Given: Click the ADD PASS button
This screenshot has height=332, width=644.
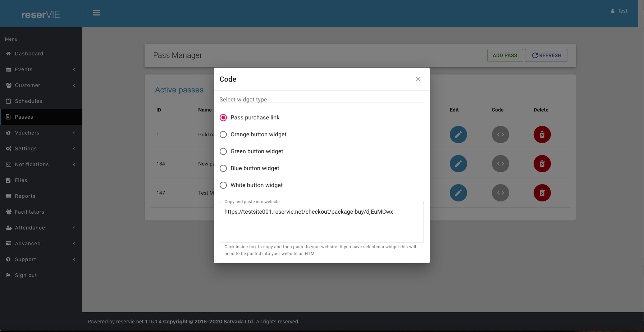Looking at the screenshot, I should [x=505, y=55].
